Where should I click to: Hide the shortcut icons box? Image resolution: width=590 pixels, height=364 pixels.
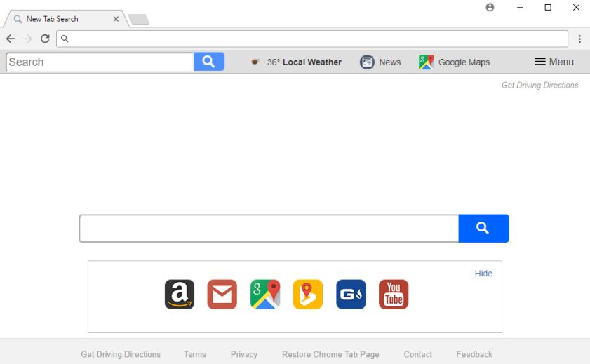(483, 274)
